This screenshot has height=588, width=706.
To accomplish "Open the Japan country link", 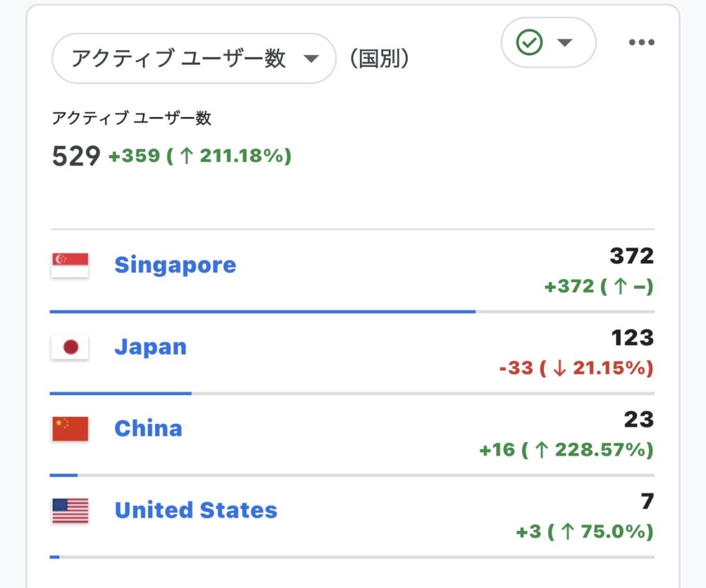I will [x=150, y=346].
